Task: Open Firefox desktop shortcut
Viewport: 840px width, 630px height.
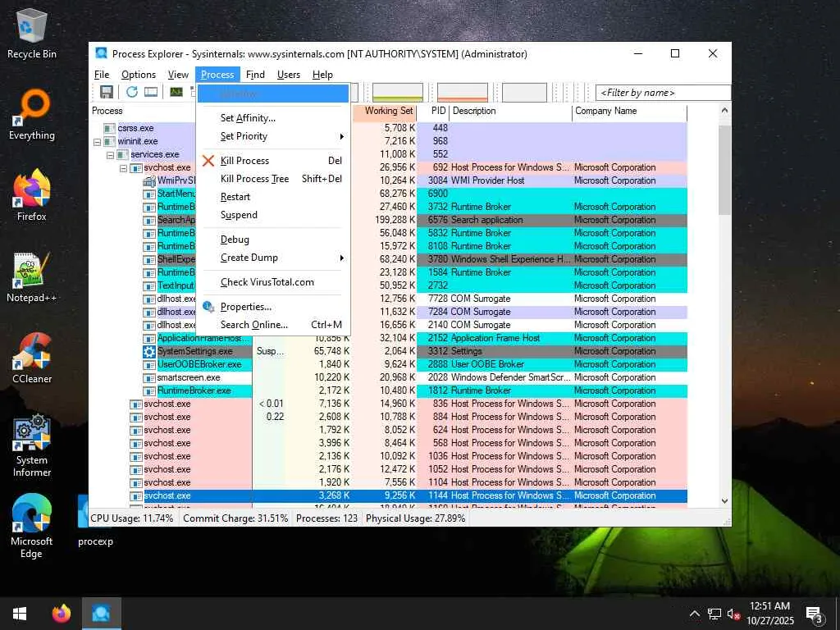Action: click(x=32, y=195)
